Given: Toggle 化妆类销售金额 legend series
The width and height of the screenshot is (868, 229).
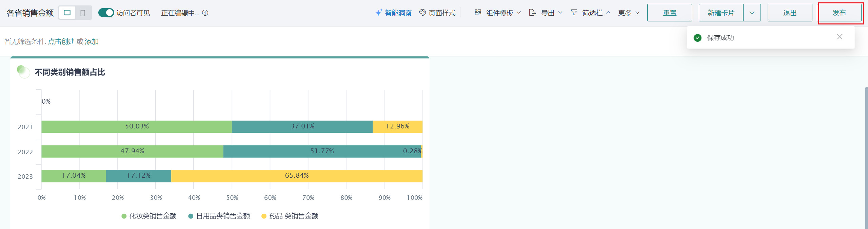Looking at the screenshot, I should click(x=149, y=216).
